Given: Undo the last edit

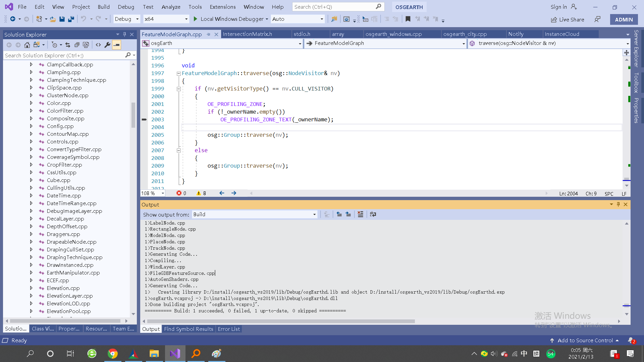Looking at the screenshot, I should pos(84,19).
